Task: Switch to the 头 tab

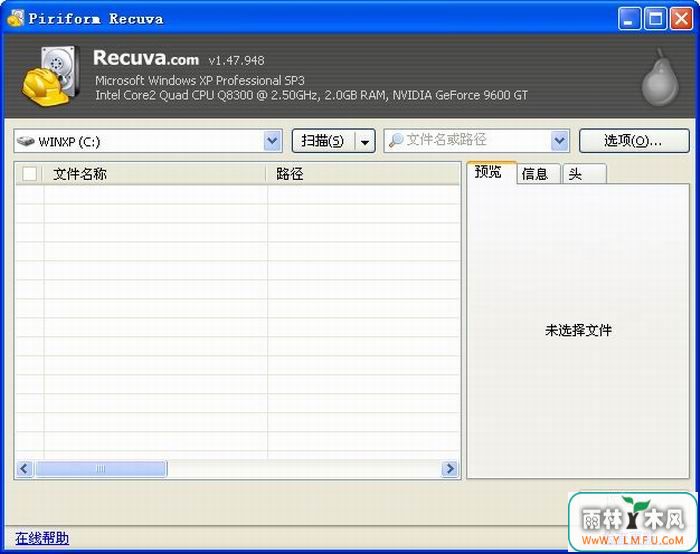Action: pyautogui.click(x=584, y=174)
